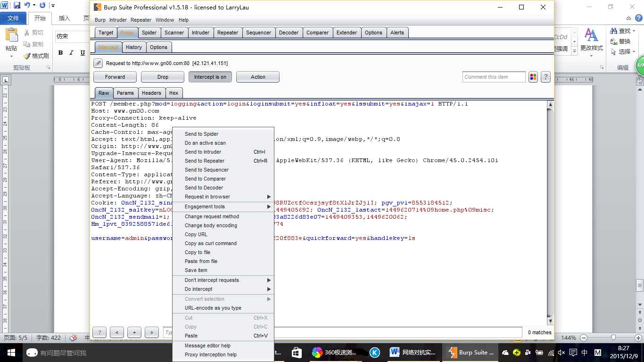Click the Redo icon in Word toolbar

click(x=42, y=5)
